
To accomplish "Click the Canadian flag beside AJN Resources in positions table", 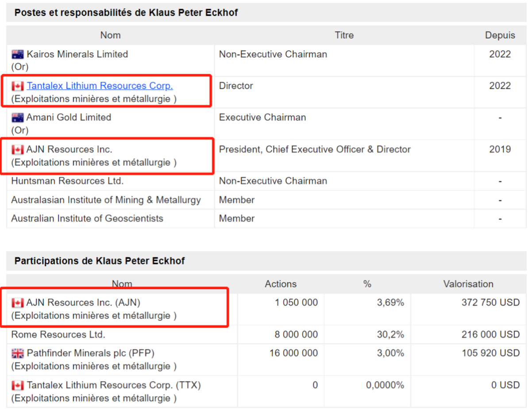I will pyautogui.click(x=18, y=149).
